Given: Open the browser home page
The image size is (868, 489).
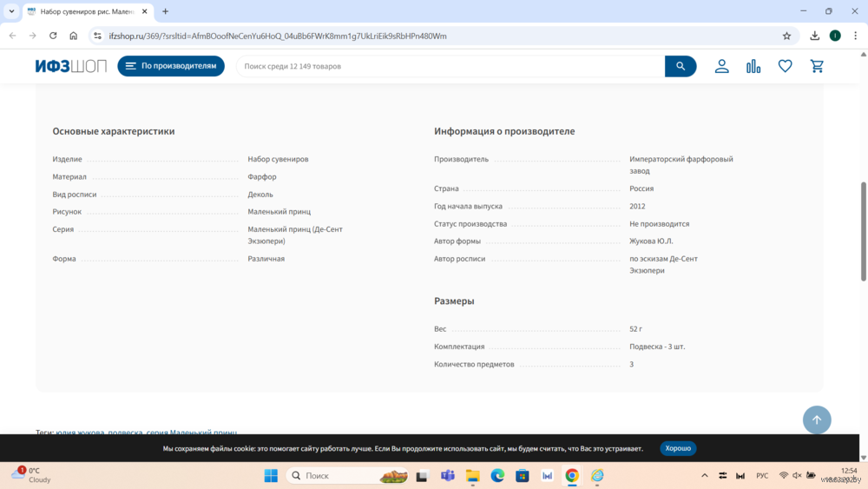Looking at the screenshot, I should pyautogui.click(x=73, y=36).
